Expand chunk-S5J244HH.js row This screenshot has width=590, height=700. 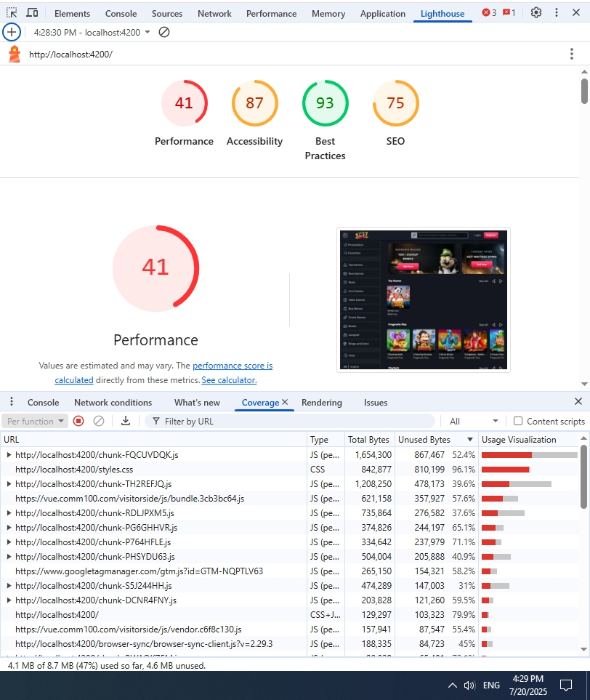[x=9, y=586]
